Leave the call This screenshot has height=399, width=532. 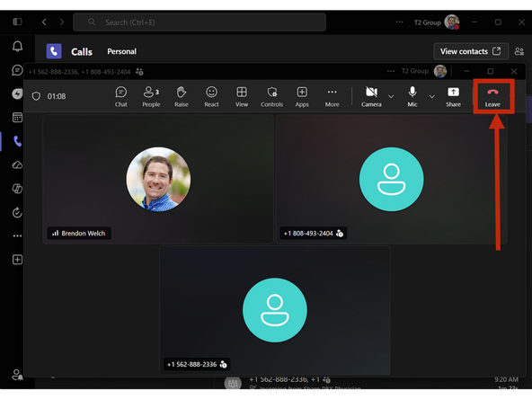pyautogui.click(x=492, y=97)
